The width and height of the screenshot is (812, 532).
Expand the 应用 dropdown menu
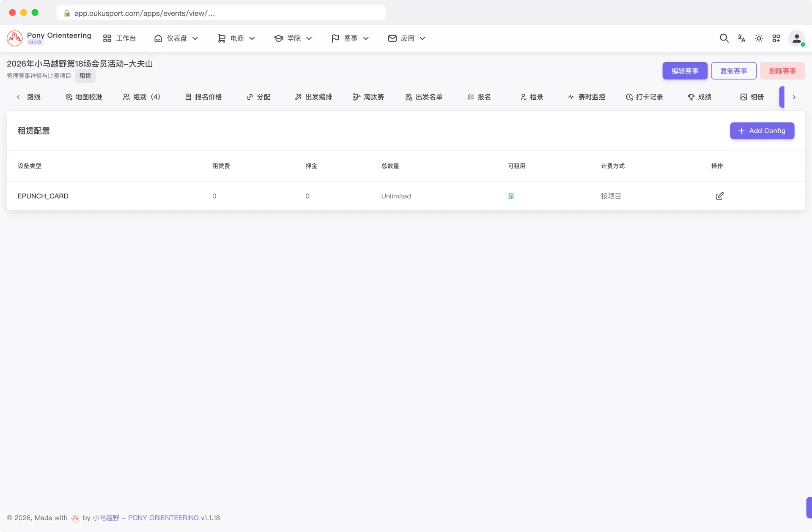pos(406,38)
